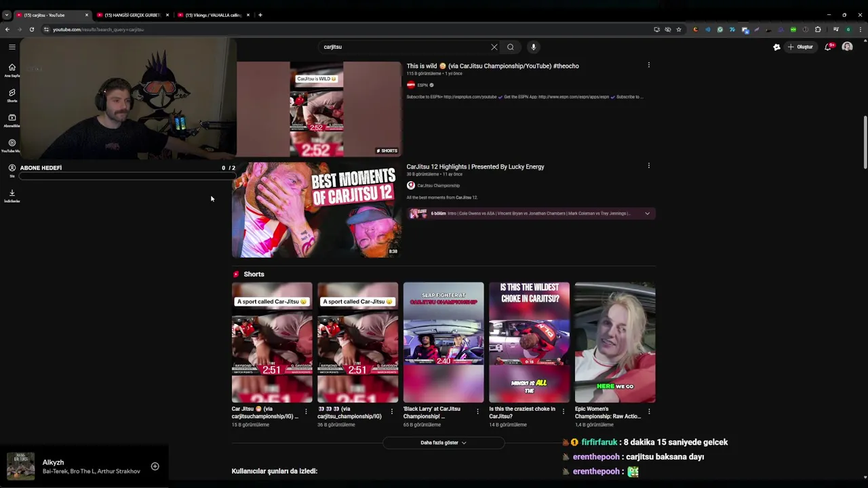
Task: Visit the ESPN channel link
Action: (422, 85)
